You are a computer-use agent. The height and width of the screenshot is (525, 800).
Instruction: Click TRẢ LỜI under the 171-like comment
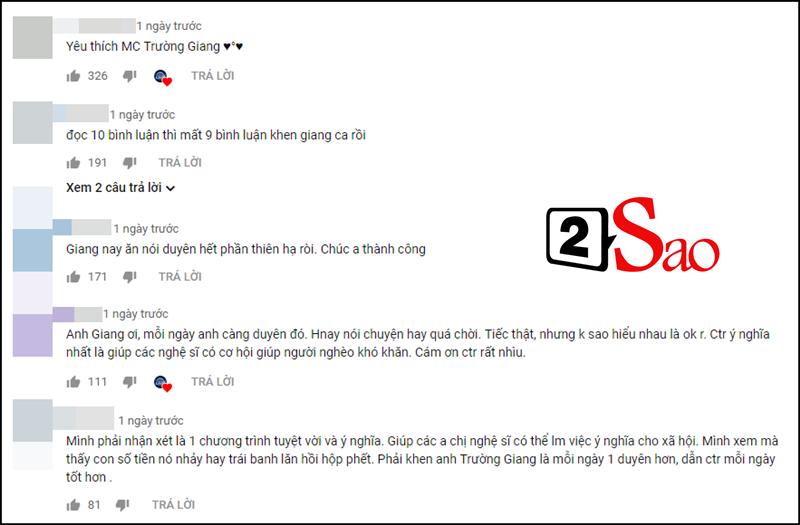[180, 277]
